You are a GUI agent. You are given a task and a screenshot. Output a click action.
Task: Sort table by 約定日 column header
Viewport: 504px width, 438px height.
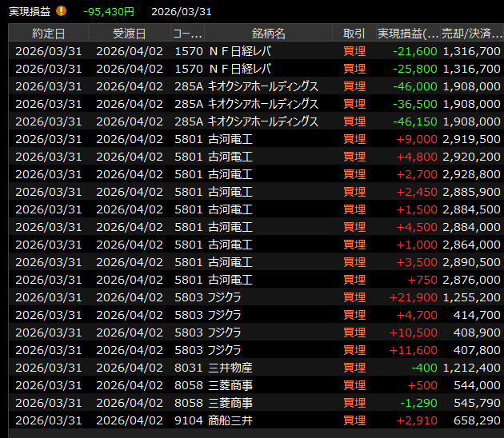click(x=48, y=33)
